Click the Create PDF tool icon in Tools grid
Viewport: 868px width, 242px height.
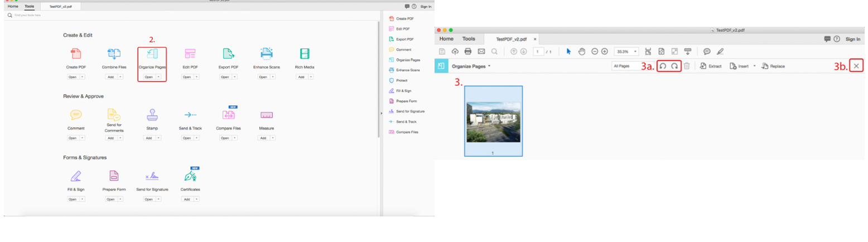76,54
